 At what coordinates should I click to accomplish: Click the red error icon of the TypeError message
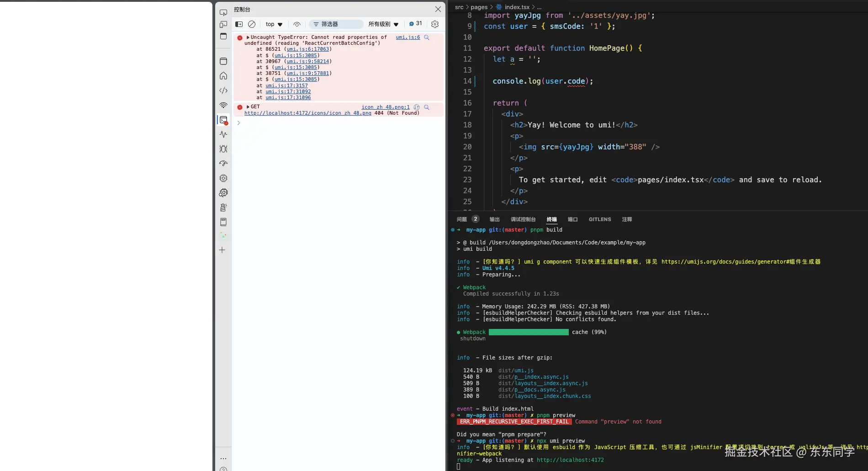(240, 38)
